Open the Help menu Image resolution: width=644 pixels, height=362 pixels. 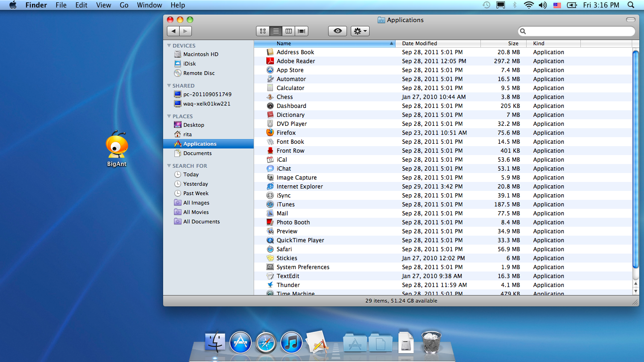178,5
